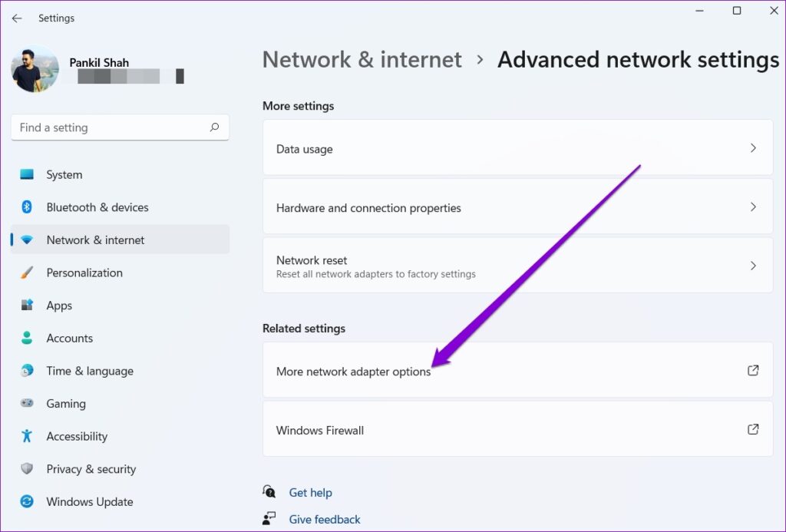This screenshot has width=786, height=532.
Task: Select the Accounts icon
Action: pyautogui.click(x=27, y=338)
